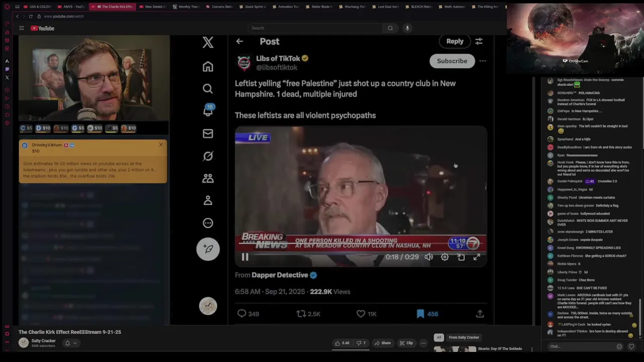Dislike the YouTube video
Viewport: 644px width, 362px height.
(x=361, y=343)
